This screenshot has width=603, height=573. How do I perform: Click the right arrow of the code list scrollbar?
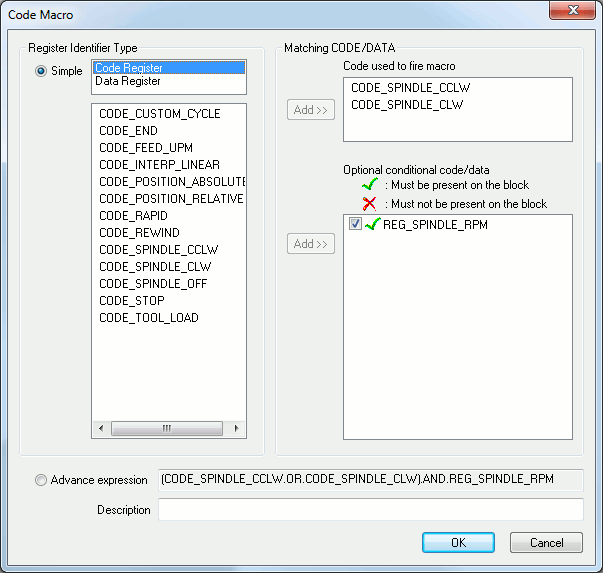click(236, 428)
